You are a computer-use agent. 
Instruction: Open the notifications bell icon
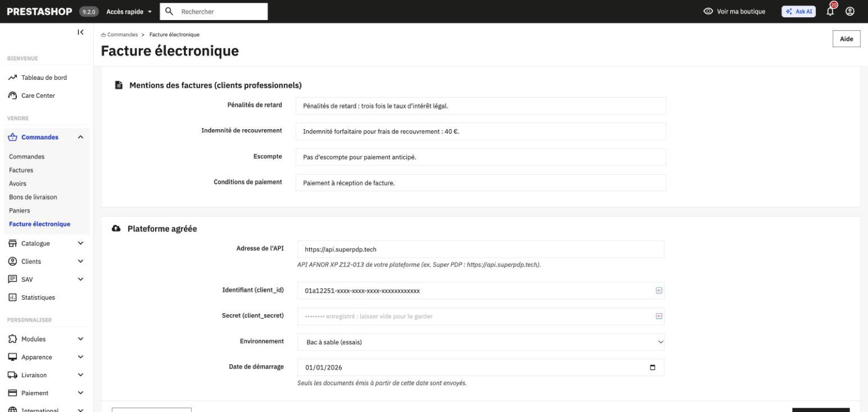pos(831,11)
